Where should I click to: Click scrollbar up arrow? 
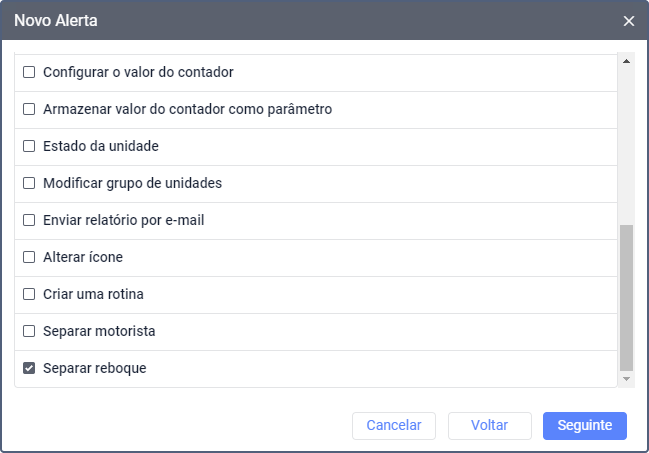627,62
